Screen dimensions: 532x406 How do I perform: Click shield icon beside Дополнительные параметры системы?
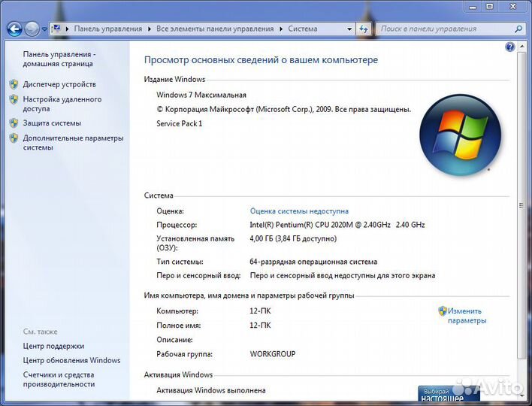[14, 138]
